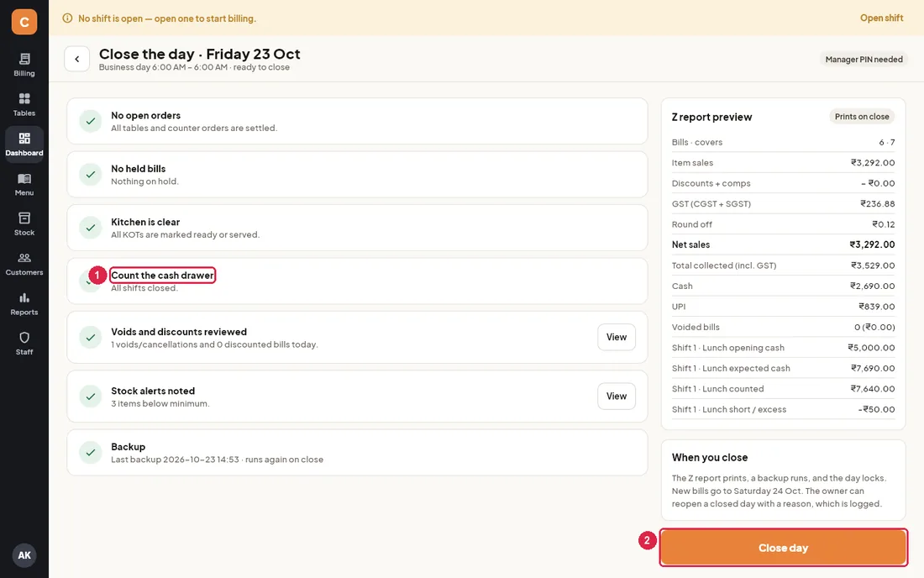Screen dimensions: 924x578
Task: Open the Reports chart icon
Action: pyautogui.click(x=24, y=297)
